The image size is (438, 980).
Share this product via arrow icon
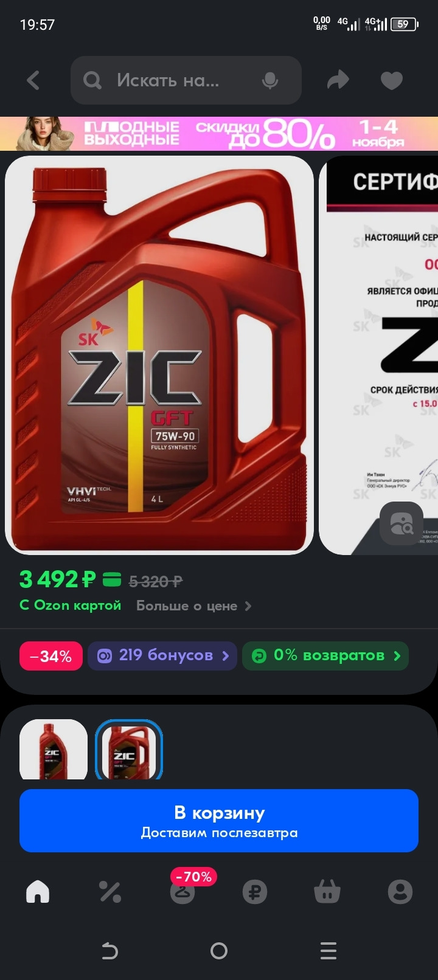click(x=338, y=80)
